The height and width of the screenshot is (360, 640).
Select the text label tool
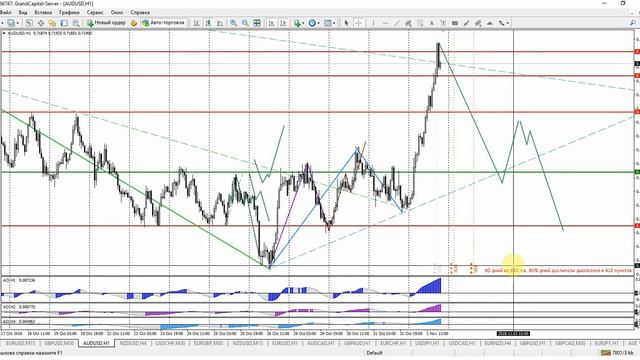point(443,23)
